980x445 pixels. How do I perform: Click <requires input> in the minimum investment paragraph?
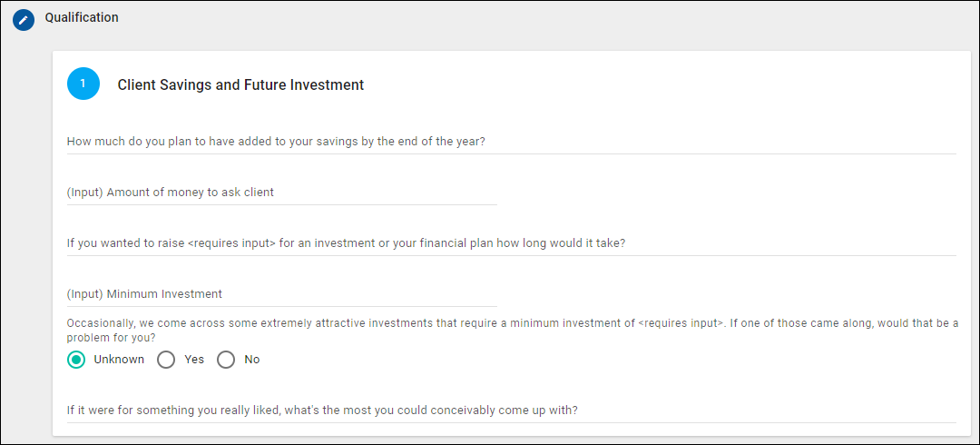tap(681, 323)
